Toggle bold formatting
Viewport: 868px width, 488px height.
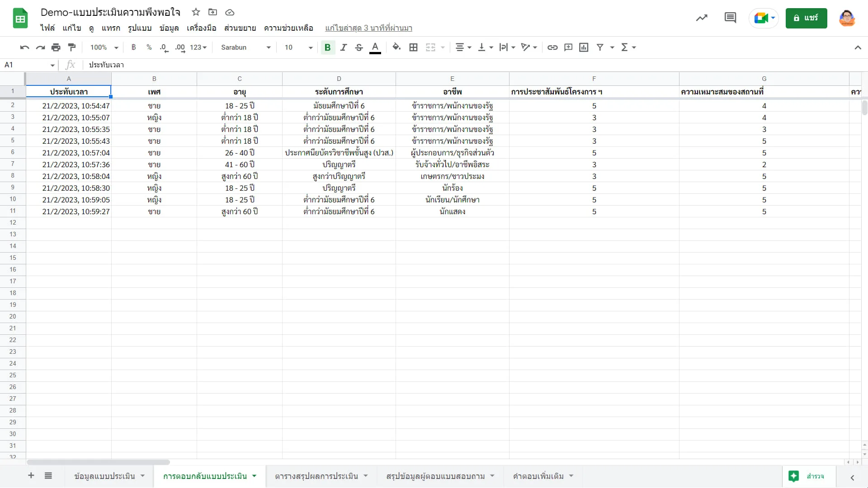click(x=328, y=47)
